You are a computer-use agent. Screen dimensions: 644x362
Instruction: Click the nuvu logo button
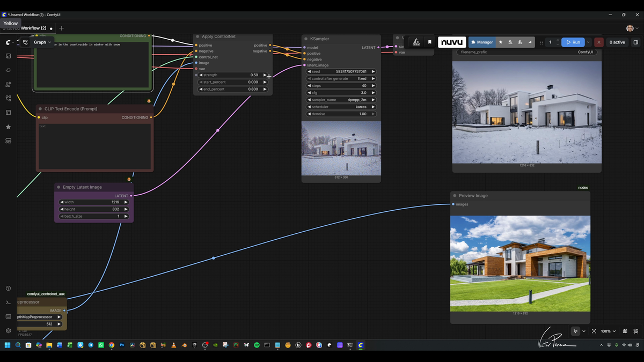click(452, 42)
